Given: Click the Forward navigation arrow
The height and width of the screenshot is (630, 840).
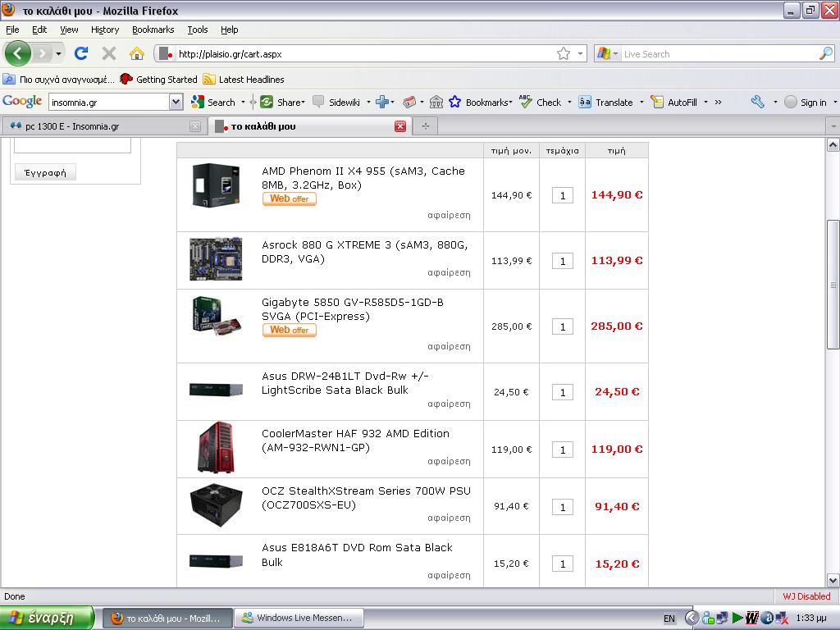Looking at the screenshot, I should pos(43,53).
